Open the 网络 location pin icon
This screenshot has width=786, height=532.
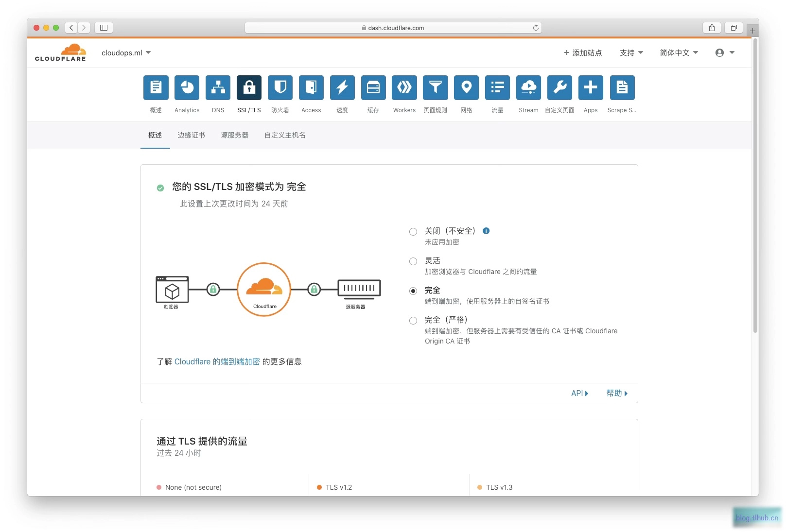click(466, 87)
